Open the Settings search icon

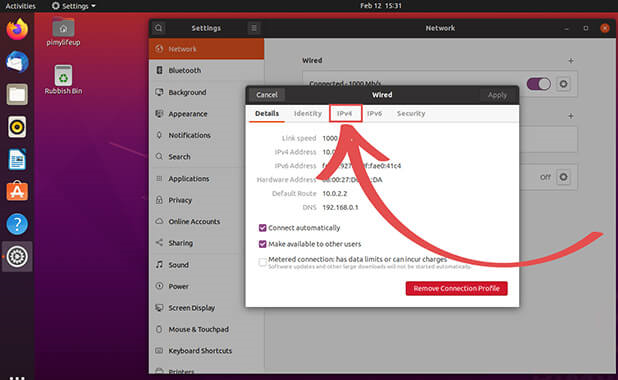tap(158, 28)
